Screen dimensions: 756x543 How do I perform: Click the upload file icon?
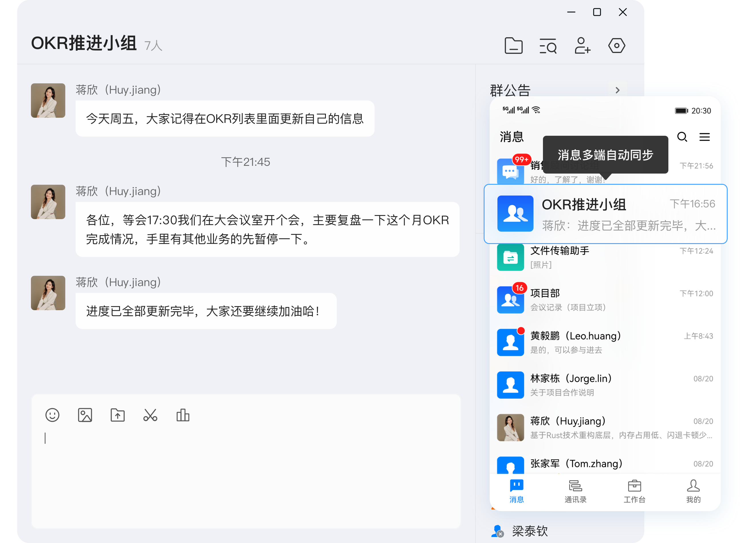coord(118,415)
